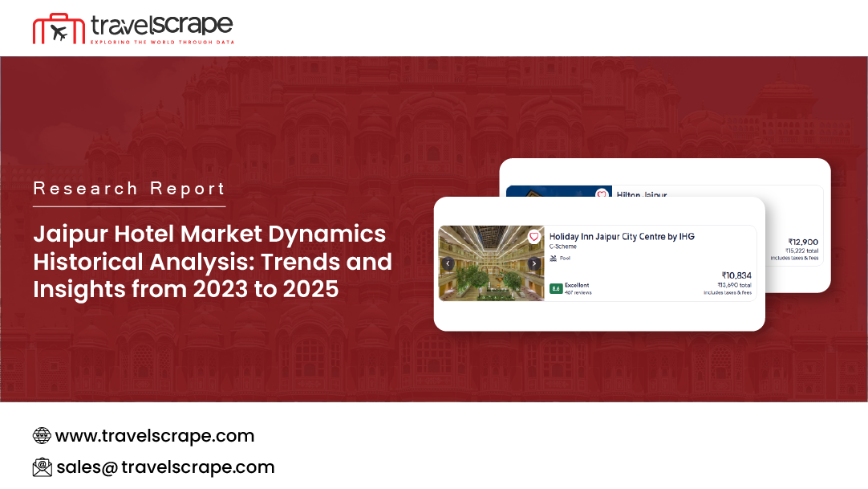This screenshot has height=489, width=868.
Task: Click the ₹13,690 total amount
Action: coord(734,285)
